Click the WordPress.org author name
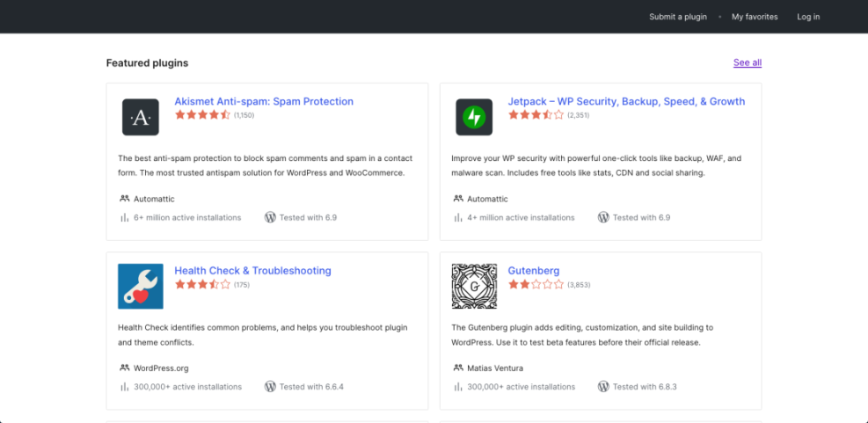This screenshot has height=423, width=868. (161, 368)
